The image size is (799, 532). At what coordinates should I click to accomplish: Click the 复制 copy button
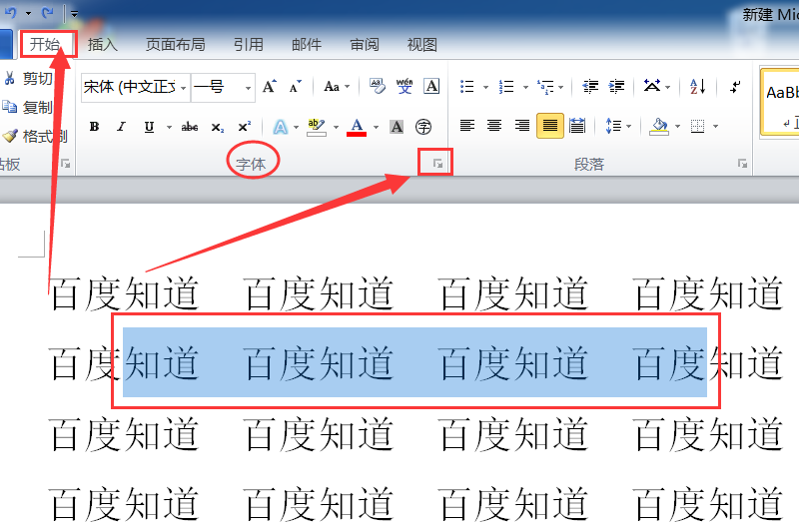[29, 108]
